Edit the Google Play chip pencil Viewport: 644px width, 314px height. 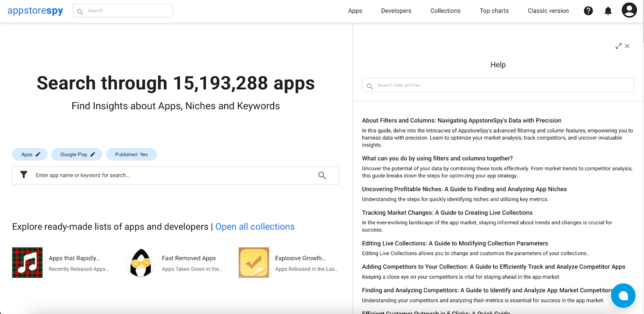(93, 154)
